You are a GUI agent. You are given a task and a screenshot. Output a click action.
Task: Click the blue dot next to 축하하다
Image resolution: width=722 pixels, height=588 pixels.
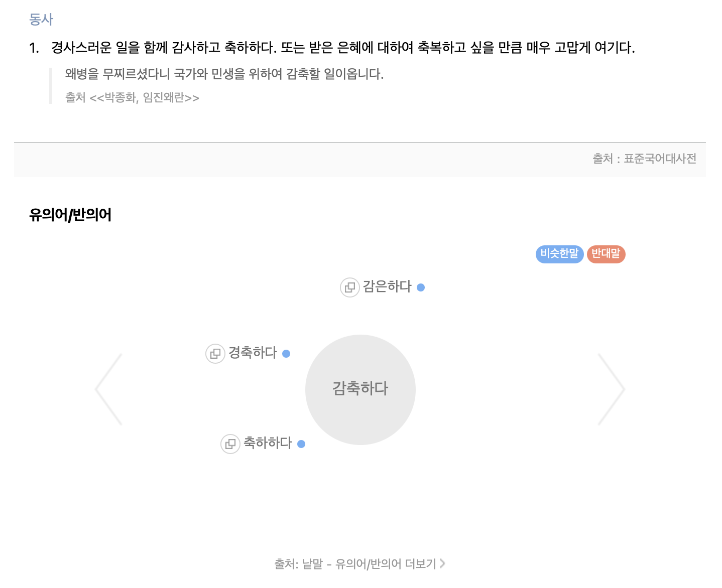(301, 444)
